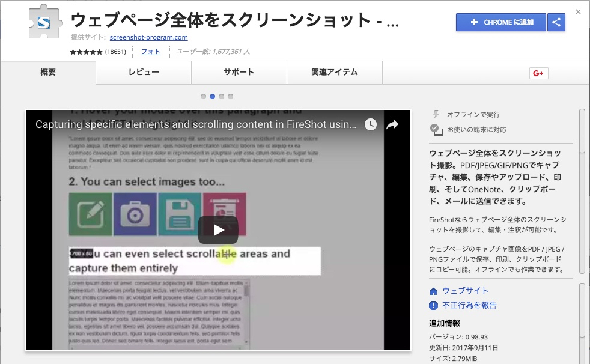Click the video watch later clock icon

click(x=371, y=124)
